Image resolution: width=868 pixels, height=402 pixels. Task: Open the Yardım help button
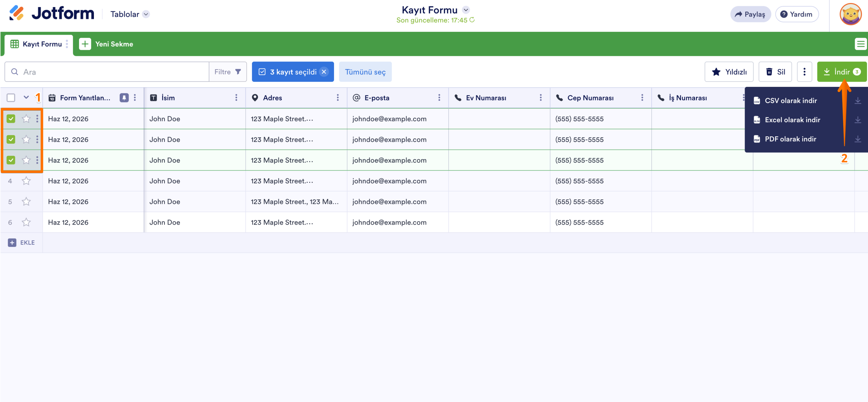point(796,14)
